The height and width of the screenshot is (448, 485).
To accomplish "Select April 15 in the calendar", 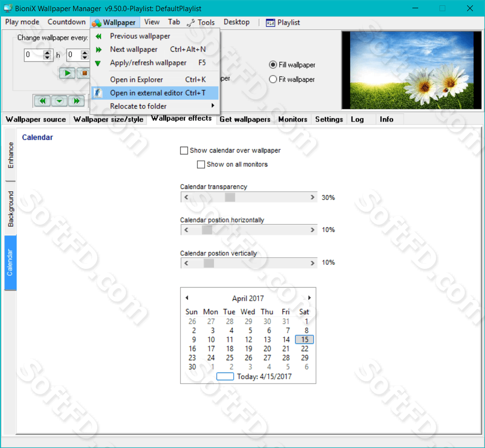I will (304, 340).
